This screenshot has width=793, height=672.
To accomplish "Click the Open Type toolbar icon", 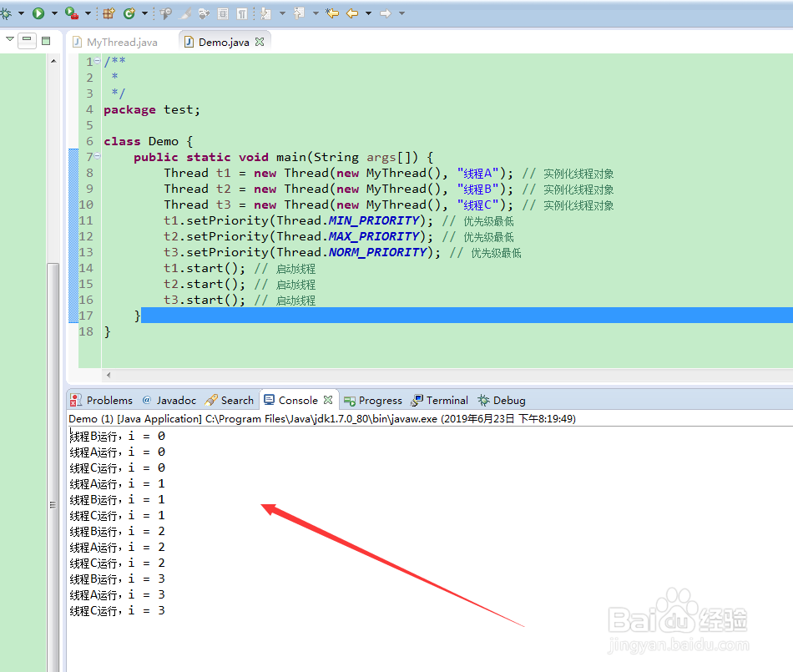I will pos(165,13).
